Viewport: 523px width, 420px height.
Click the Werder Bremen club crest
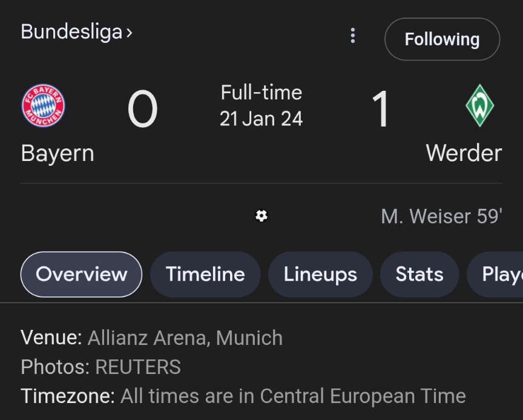coord(479,106)
